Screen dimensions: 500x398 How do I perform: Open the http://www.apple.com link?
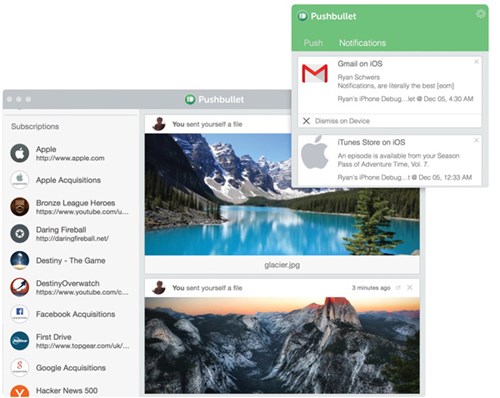pyautogui.click(x=70, y=158)
